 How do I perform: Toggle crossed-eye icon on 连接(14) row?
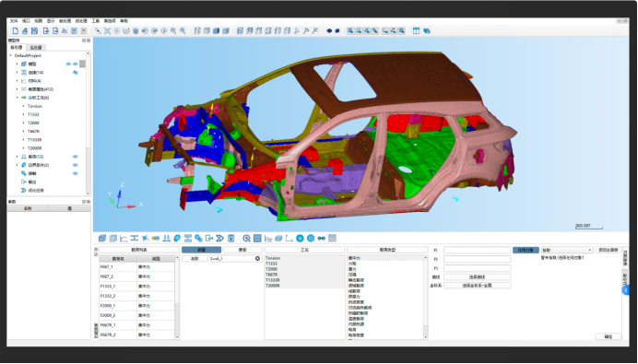tap(76, 73)
